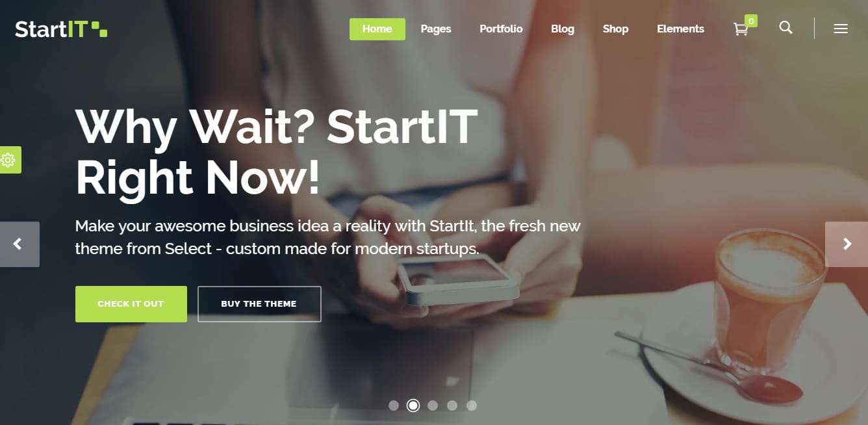
Task: Open the Shop menu item
Action: pyautogui.click(x=615, y=29)
